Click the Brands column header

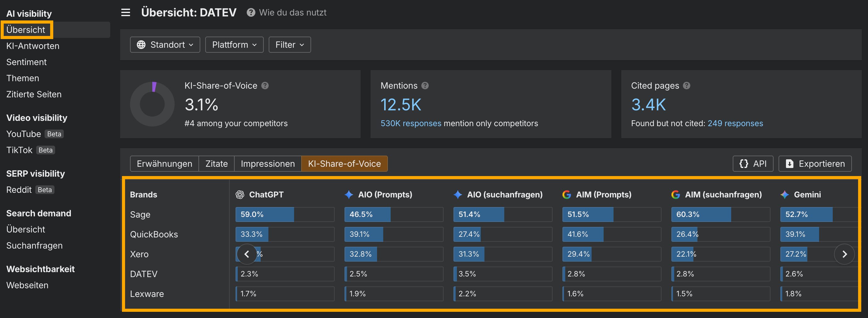pyautogui.click(x=144, y=195)
